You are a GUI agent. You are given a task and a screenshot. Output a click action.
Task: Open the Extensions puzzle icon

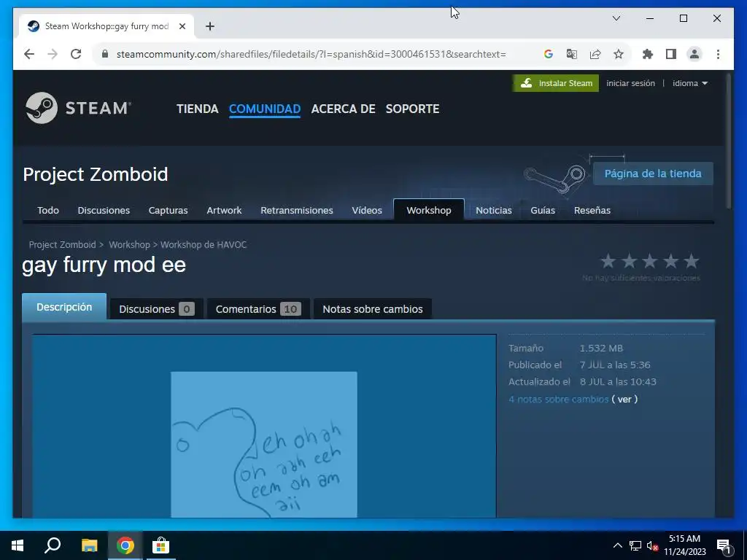(x=648, y=54)
